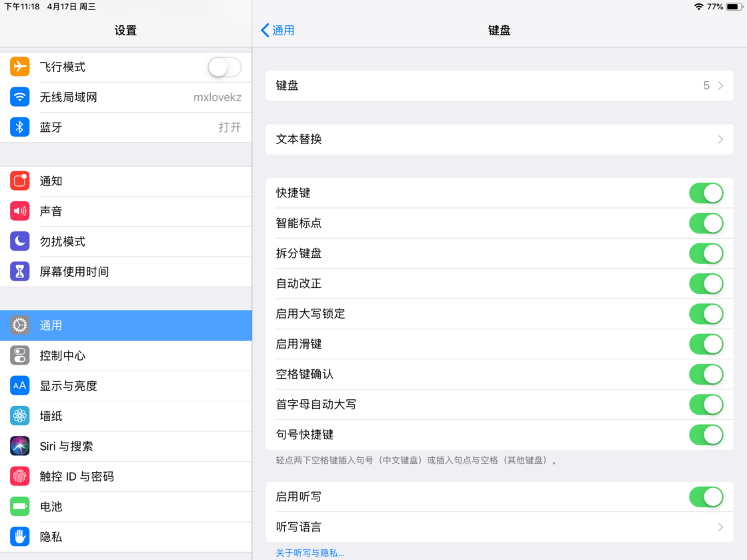Screen dimensions: 747x560
Task: Tap the 键盘 page title in header
Action: click(x=500, y=31)
